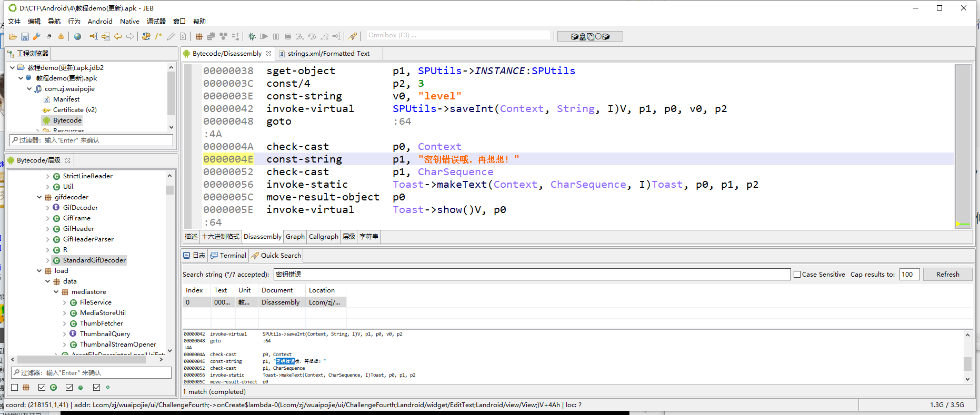Screen dimensions: 980x415
Task: Switch to the Graph view tab
Action: coord(295,237)
